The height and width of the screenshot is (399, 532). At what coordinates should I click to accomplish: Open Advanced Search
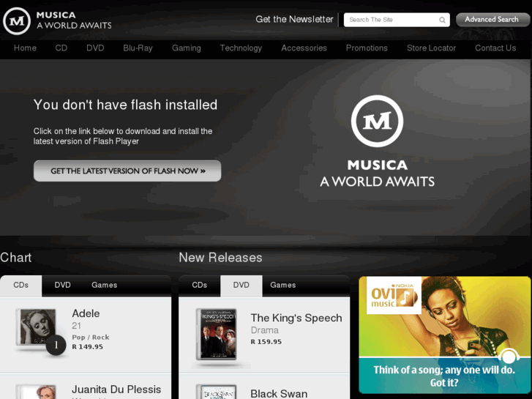(x=492, y=19)
